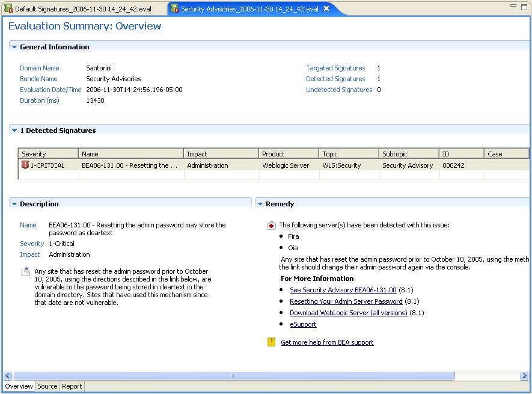Click the horizontal scrollbar left arrow
Image resolution: width=532 pixels, height=394 pixels.
point(8,376)
